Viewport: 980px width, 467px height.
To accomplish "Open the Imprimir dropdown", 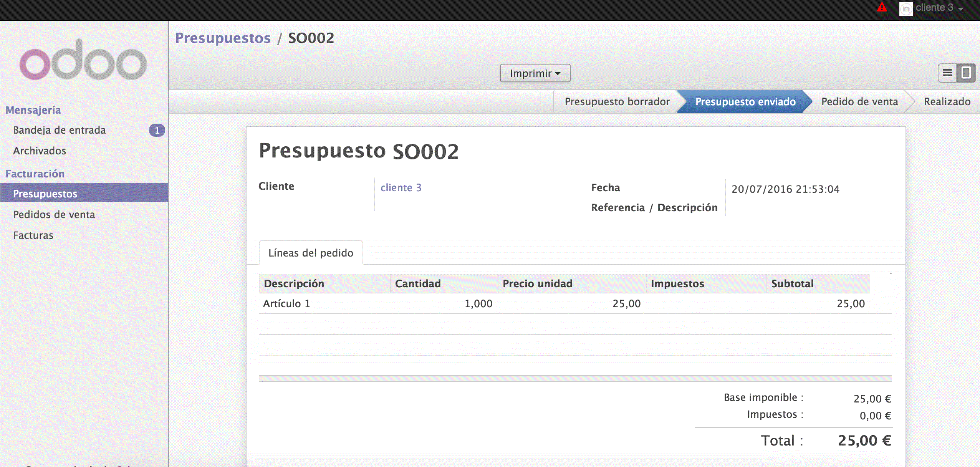I will coord(535,73).
